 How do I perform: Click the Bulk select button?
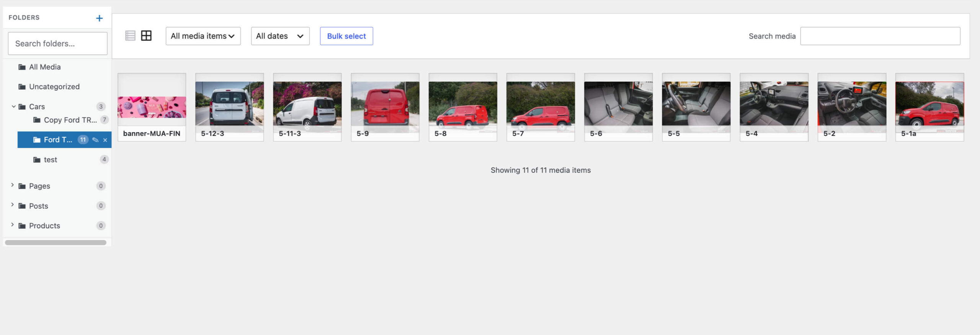(x=346, y=36)
